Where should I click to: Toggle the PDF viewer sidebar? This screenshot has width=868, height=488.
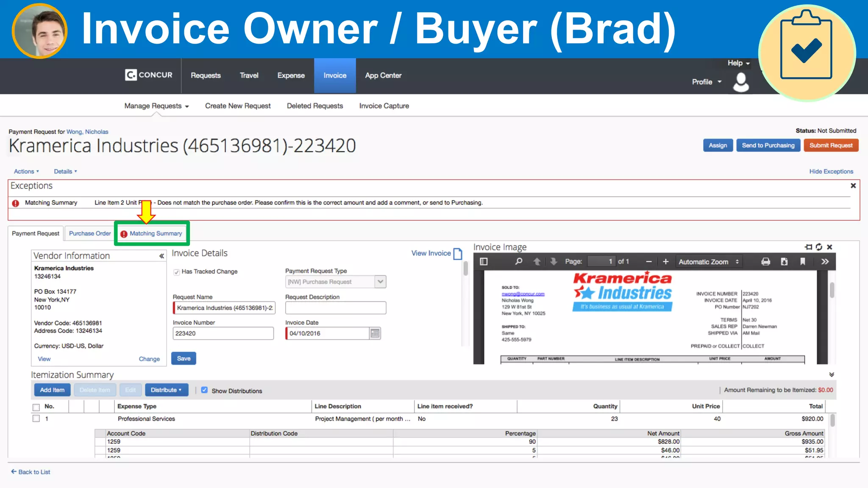pos(484,262)
